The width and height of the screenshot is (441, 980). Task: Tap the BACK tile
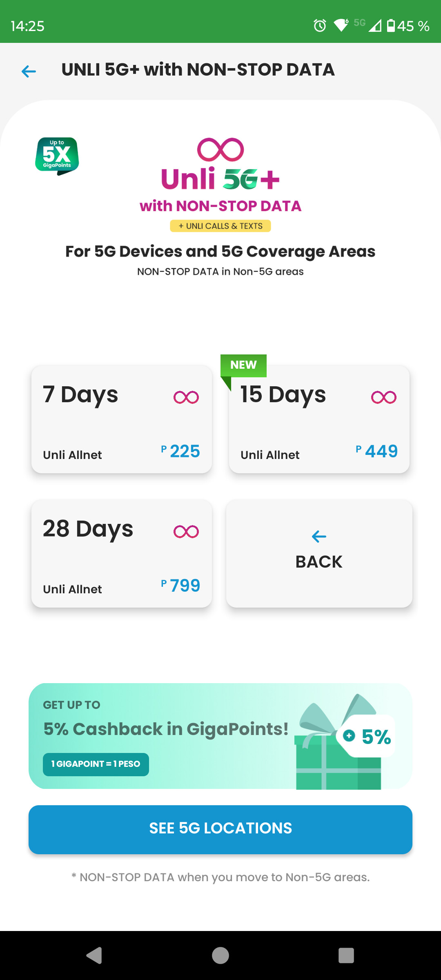319,553
